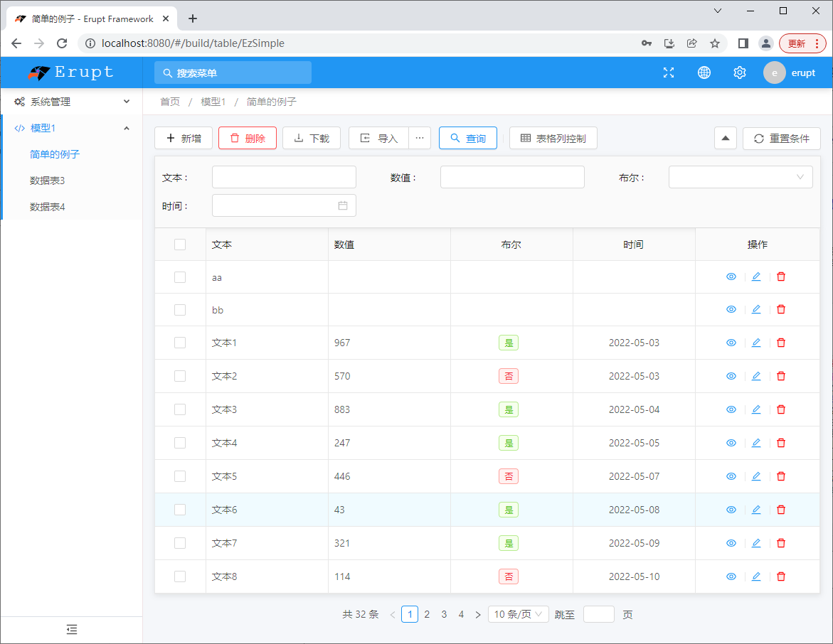Edit row 文本8
The width and height of the screenshot is (833, 644).
(756, 576)
